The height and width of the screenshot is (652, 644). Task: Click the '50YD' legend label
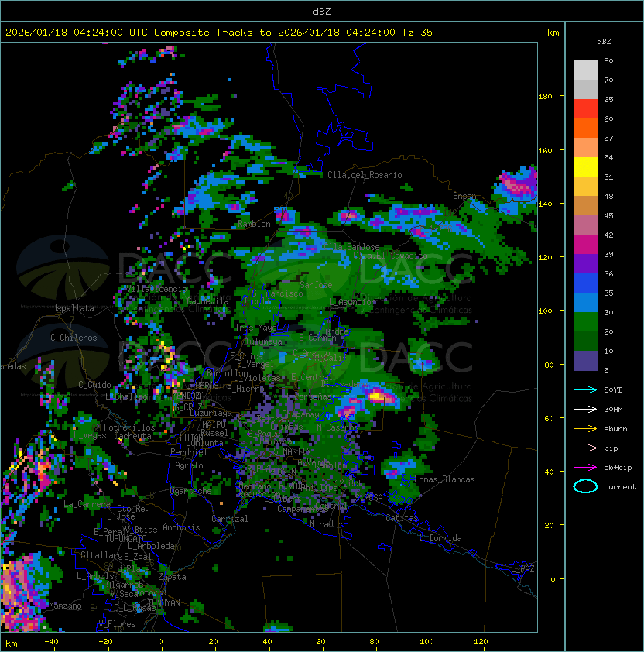[613, 390]
